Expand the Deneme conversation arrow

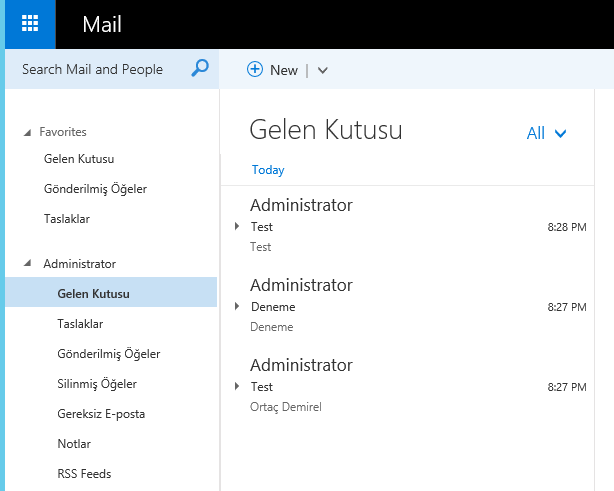(237, 307)
